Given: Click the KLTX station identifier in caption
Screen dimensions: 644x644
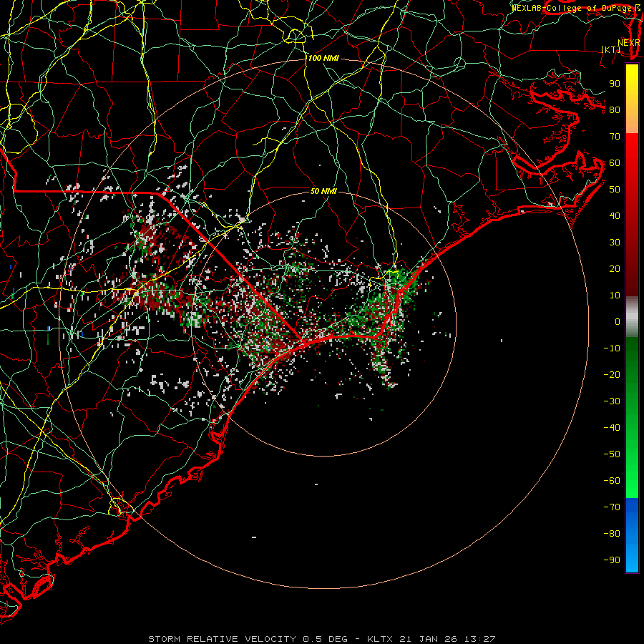Looking at the screenshot, I should (379, 639).
